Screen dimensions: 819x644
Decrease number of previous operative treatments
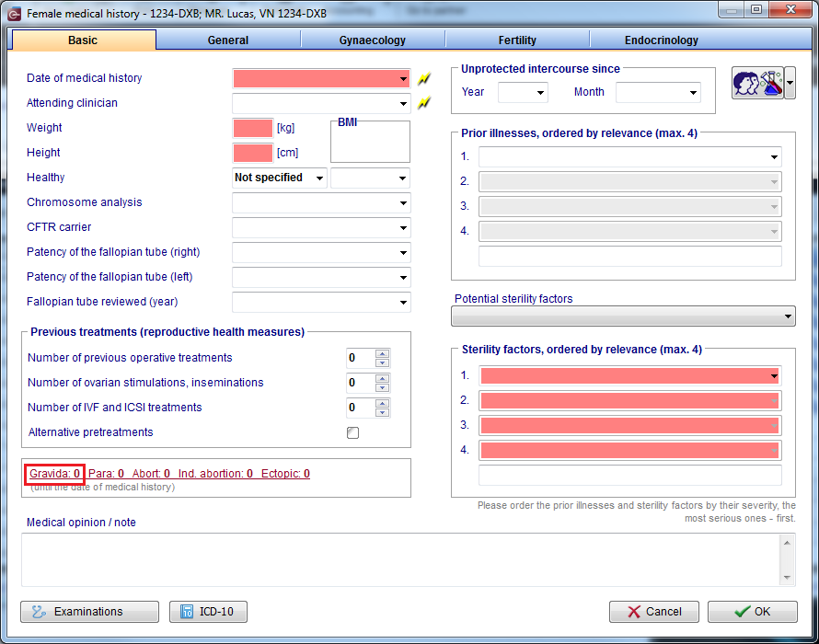[382, 362]
